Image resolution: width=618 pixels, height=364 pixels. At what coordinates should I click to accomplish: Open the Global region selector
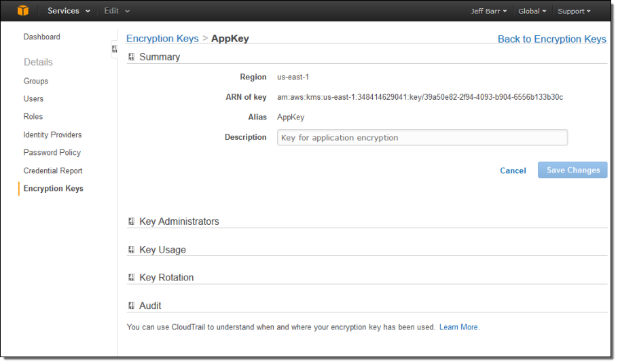(x=532, y=11)
